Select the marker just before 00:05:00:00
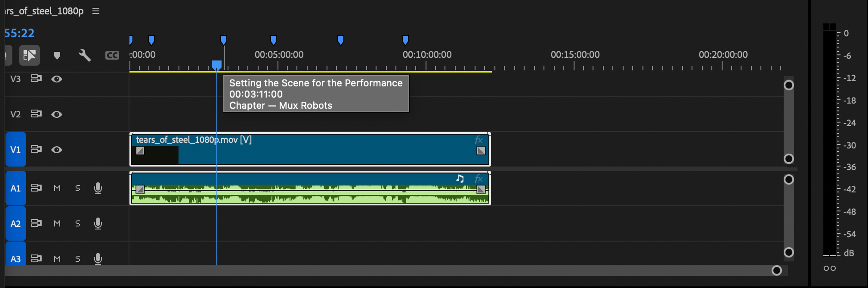Viewport: 868px width, 288px height. (274, 40)
